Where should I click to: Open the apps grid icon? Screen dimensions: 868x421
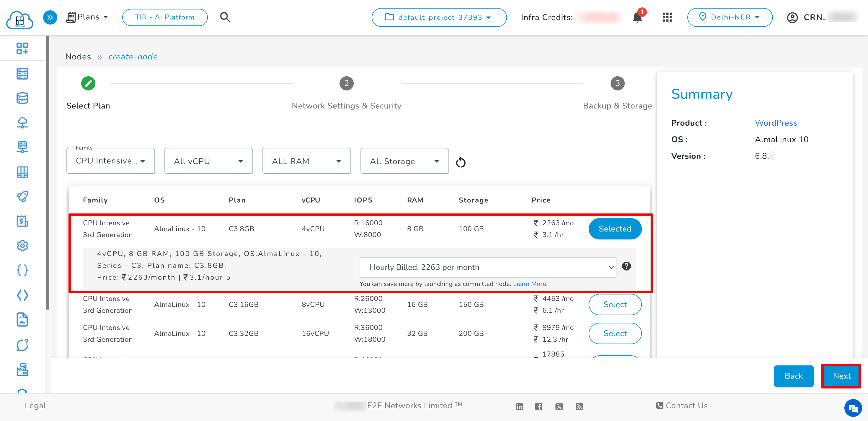[667, 17]
